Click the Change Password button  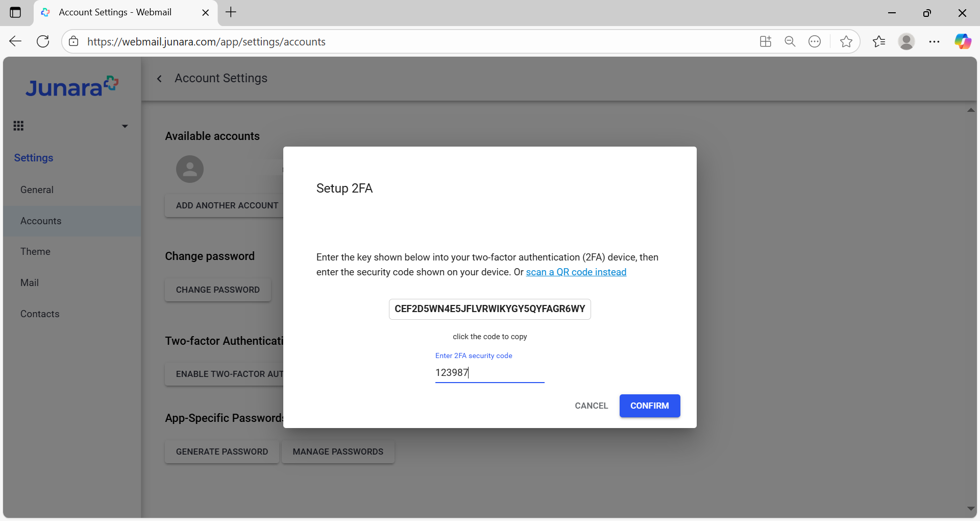(218, 290)
